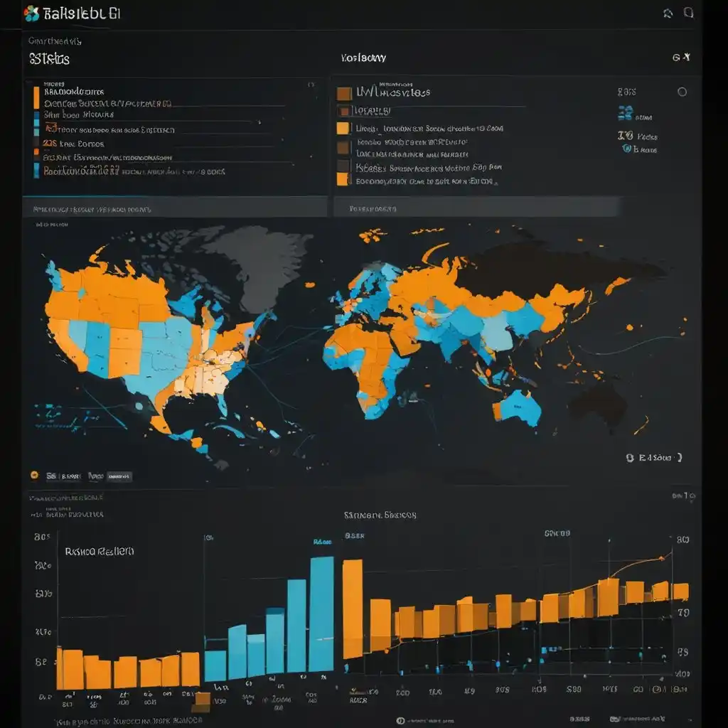Screen dimensions: 728x728
Task: Click the tall orange swatch in left legend
Action: coord(36,97)
